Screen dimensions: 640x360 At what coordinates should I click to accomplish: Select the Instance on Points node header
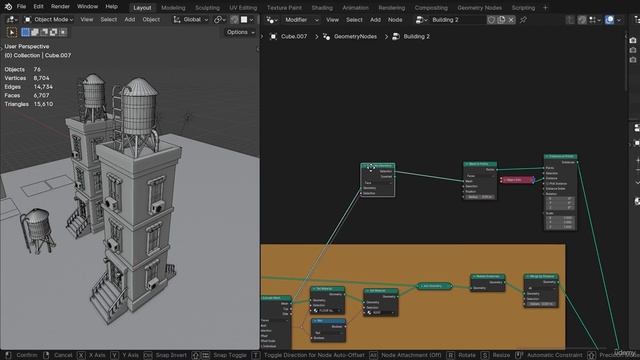click(560, 156)
